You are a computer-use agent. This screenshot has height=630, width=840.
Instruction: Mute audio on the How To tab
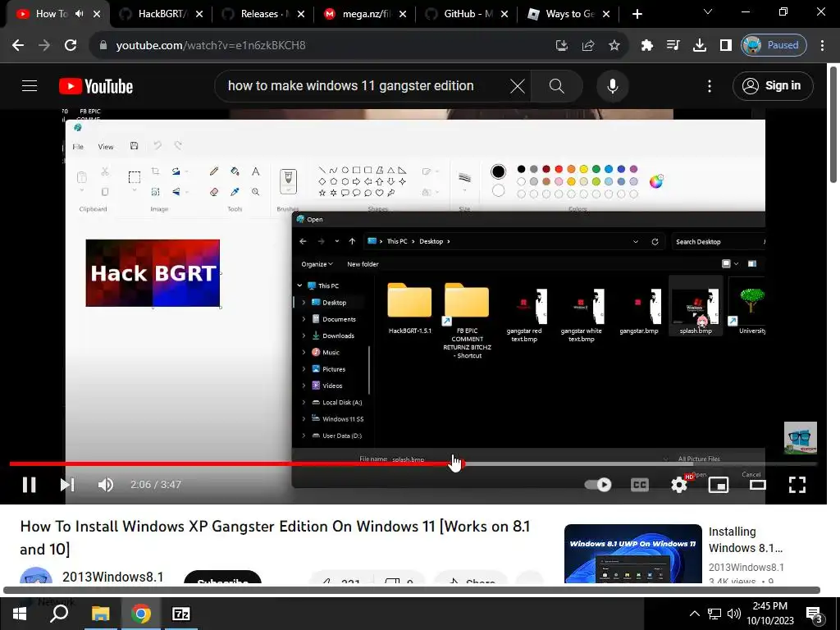[x=80, y=14]
